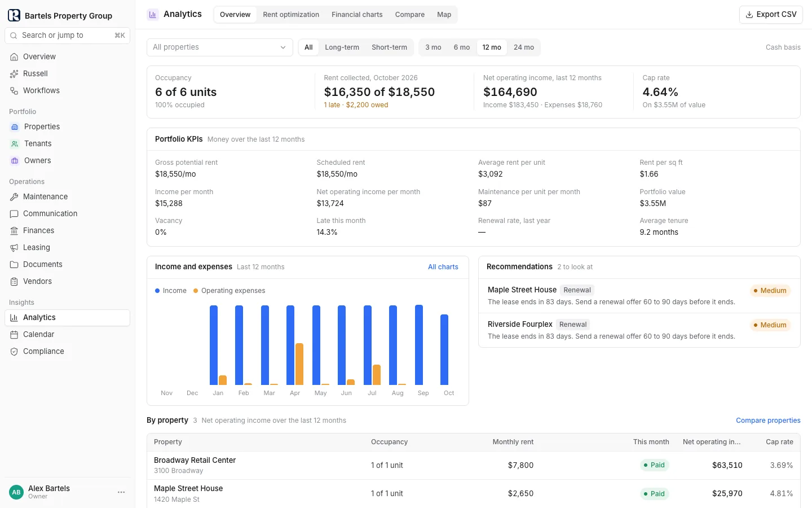Open the user options ellipsis menu
The image size is (812, 508).
click(x=121, y=492)
